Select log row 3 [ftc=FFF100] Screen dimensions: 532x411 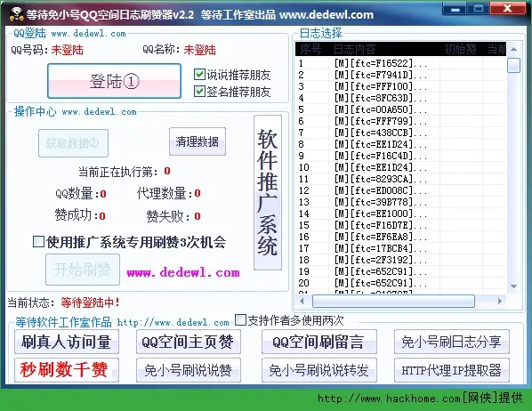pos(401,86)
